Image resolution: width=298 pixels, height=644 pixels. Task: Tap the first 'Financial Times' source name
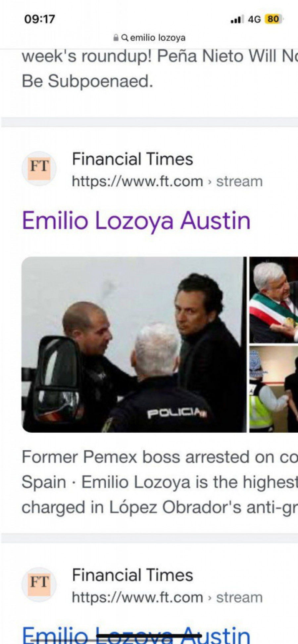132,159
